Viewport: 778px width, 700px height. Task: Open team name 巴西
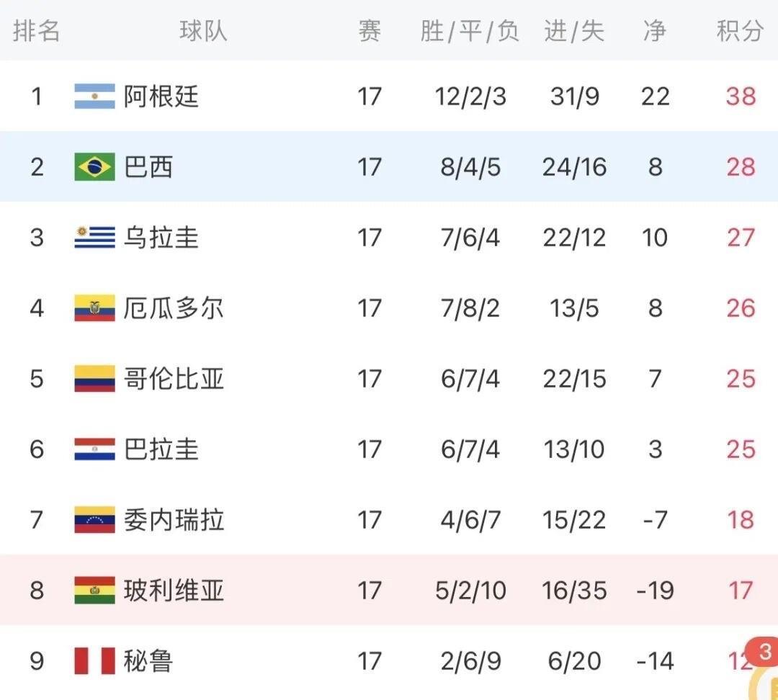148,167
